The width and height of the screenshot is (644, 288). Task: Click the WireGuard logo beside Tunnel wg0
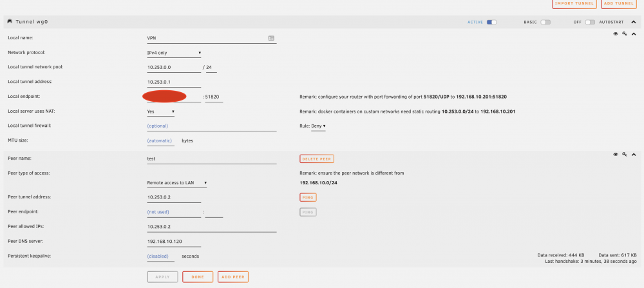tap(10, 22)
